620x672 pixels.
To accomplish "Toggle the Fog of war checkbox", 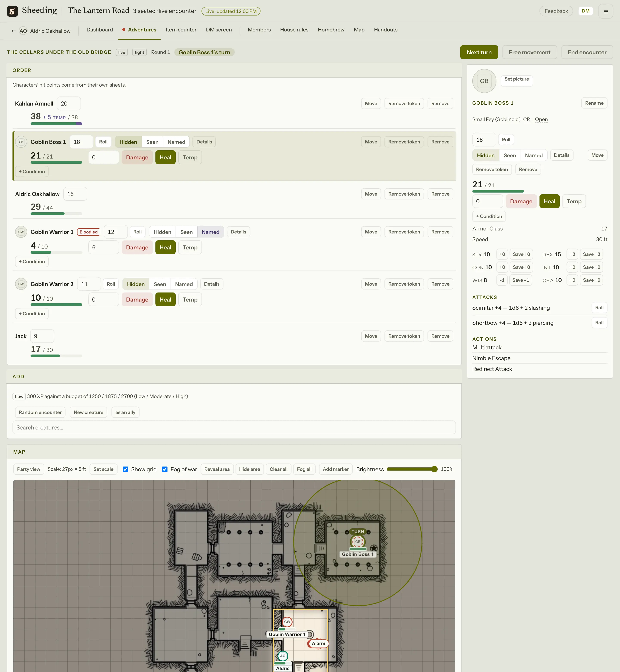I will [x=165, y=469].
